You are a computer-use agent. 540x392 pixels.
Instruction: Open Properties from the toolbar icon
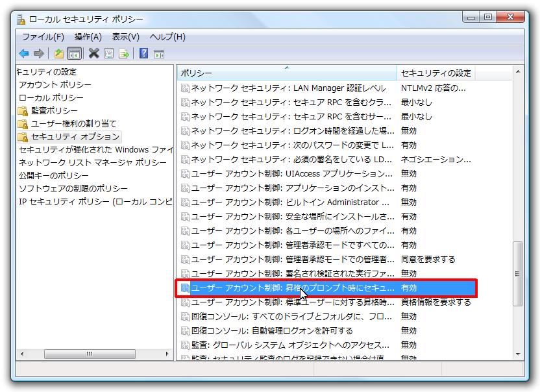[x=109, y=53]
